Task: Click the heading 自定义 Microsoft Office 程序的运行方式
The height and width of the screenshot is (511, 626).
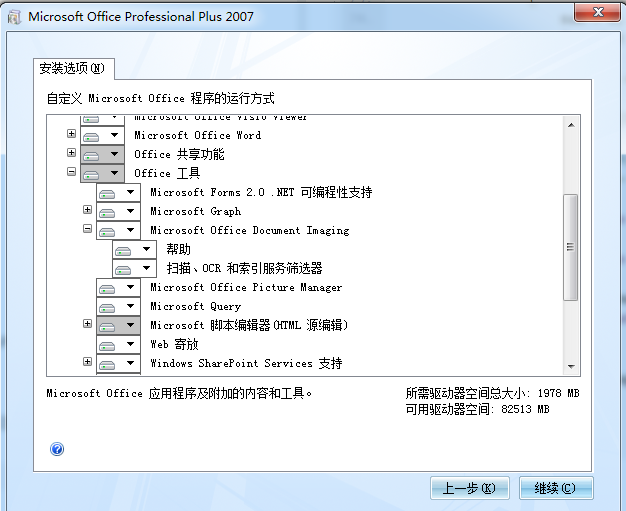Action: [161, 99]
